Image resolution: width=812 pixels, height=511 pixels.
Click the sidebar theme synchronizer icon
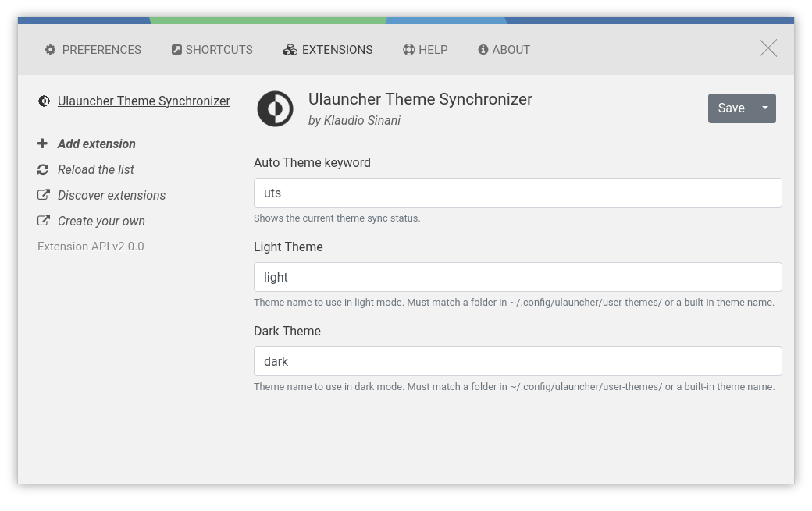[x=44, y=101]
